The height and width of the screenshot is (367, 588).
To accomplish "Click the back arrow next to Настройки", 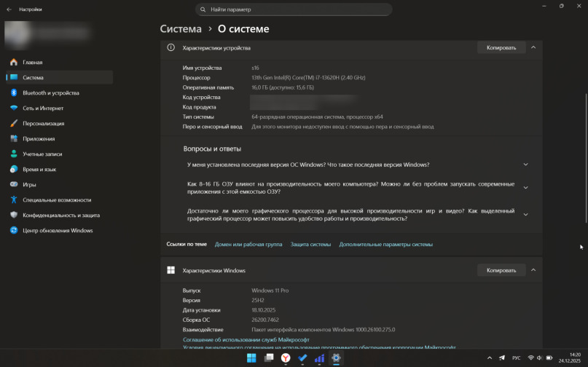I will [x=9, y=9].
